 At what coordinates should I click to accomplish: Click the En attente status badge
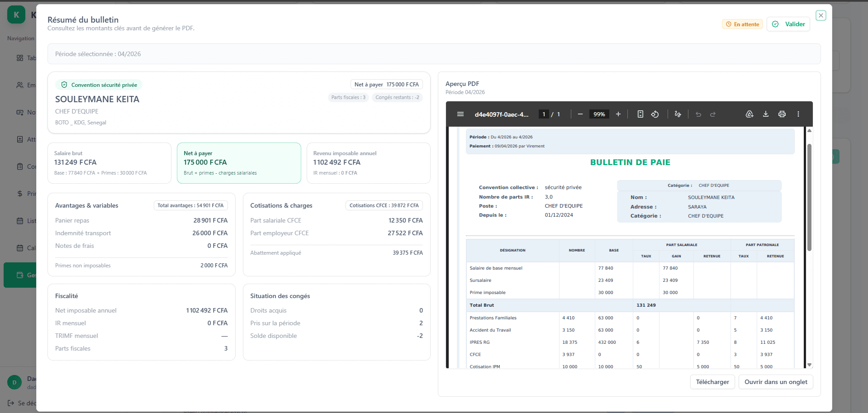[x=742, y=24]
